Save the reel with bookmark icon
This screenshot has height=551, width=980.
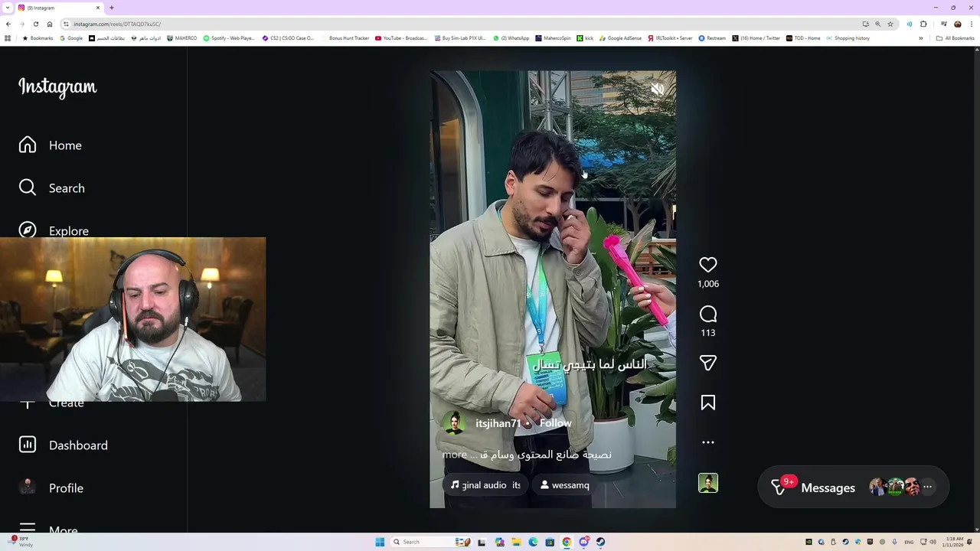[x=708, y=403]
